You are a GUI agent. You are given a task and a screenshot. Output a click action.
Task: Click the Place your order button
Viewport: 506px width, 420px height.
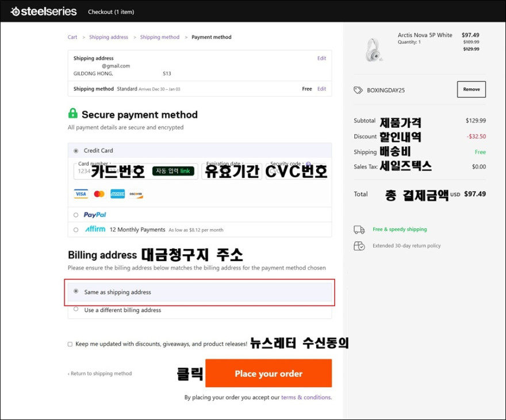(269, 373)
